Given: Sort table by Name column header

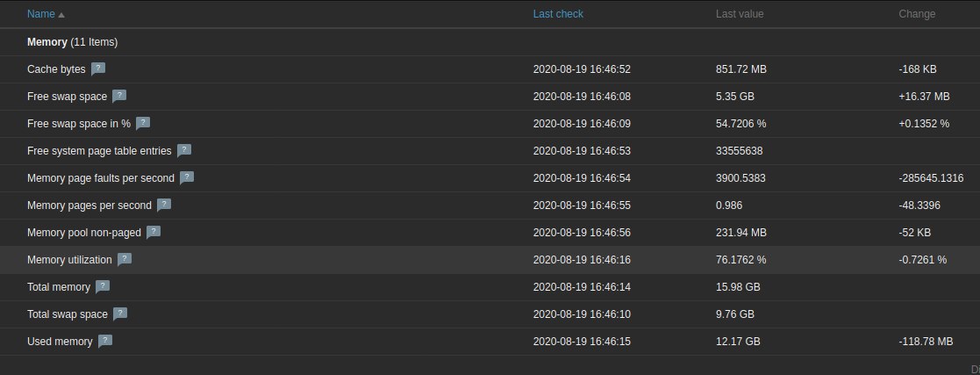Looking at the screenshot, I should (x=40, y=14).
